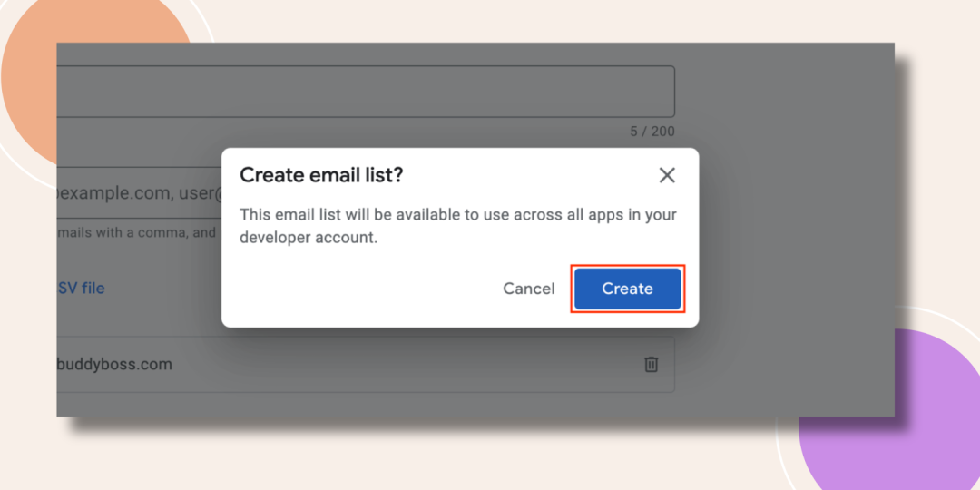Viewport: 980px width, 490px height.
Task: Select the buddyboss.com email row
Action: click(x=366, y=365)
